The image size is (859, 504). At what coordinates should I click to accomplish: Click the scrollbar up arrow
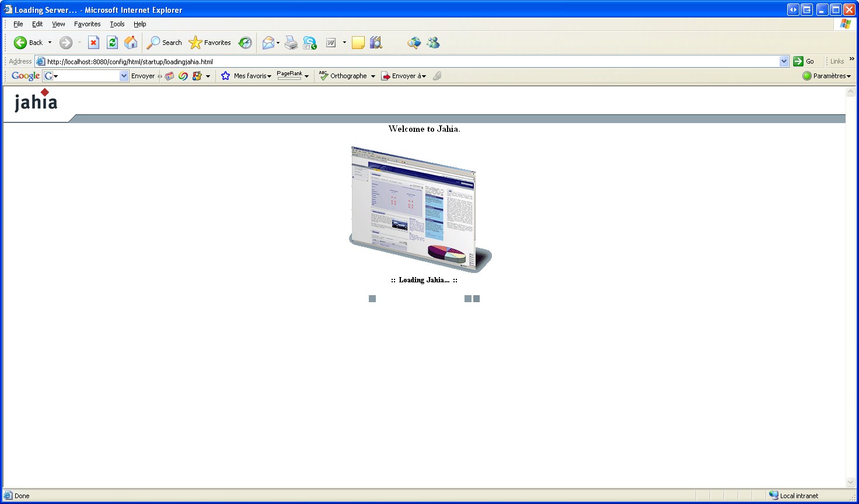[x=851, y=92]
